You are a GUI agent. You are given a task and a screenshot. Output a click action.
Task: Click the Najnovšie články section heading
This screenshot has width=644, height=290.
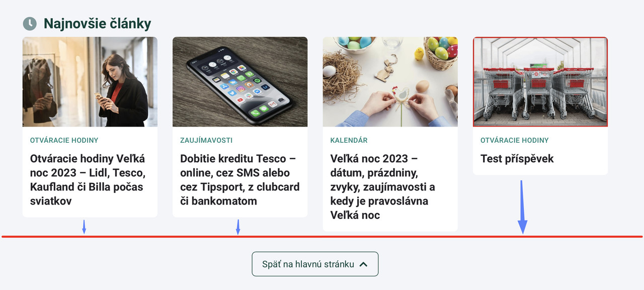(x=98, y=24)
